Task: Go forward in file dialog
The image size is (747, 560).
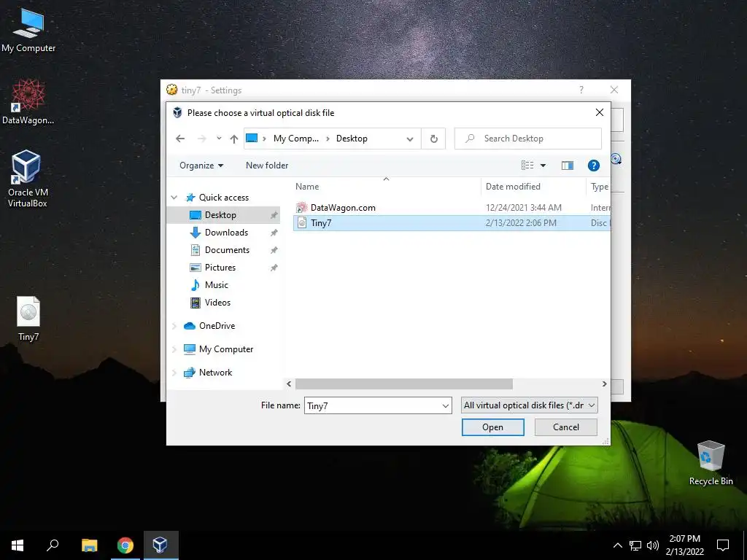Action: click(201, 139)
